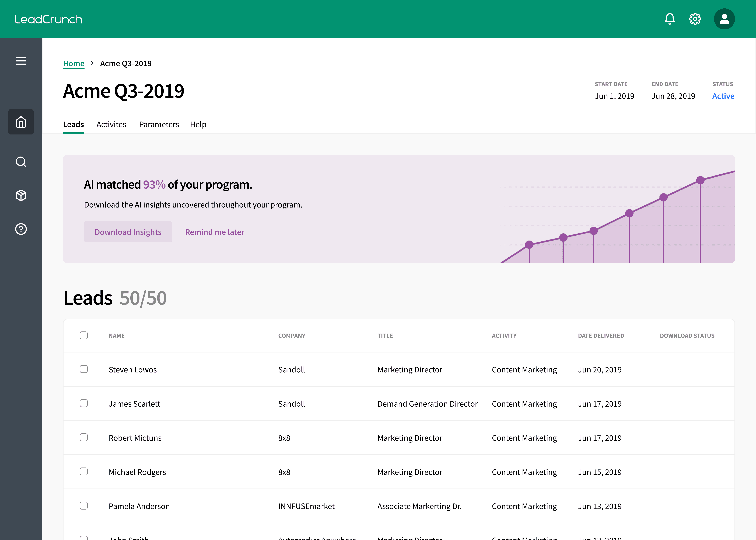Open the notifications bell
Image resolution: width=756 pixels, height=540 pixels.
coord(670,19)
